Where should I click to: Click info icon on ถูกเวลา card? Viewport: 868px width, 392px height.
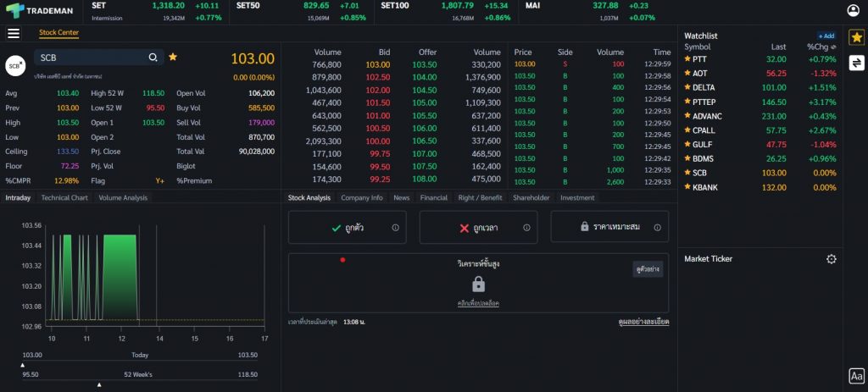[526, 227]
